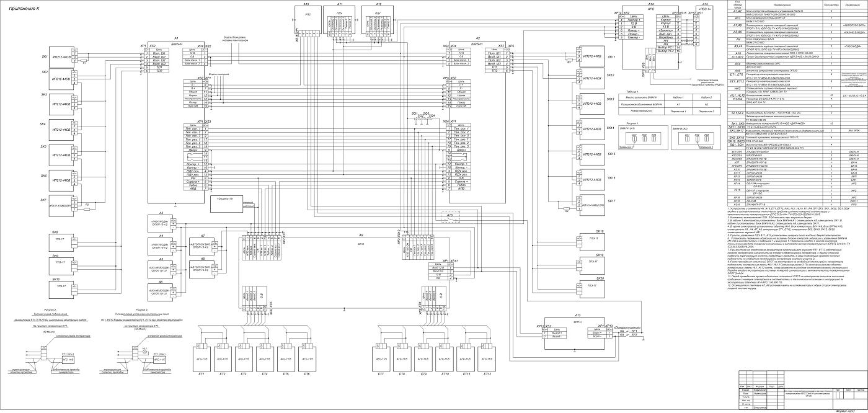Viewport: 868px width, 413px height.
Task: Select the A3 block designator
Action: click(161, 213)
